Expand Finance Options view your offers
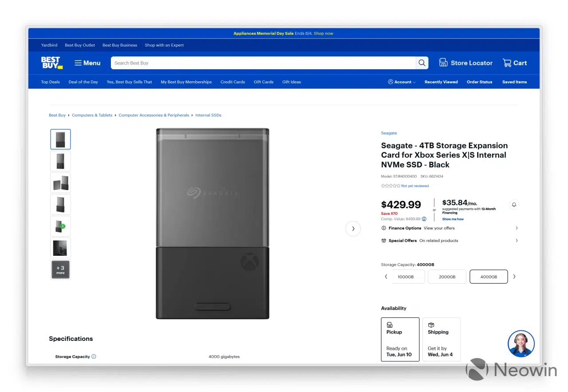This screenshot has height=392, width=568. (450, 228)
